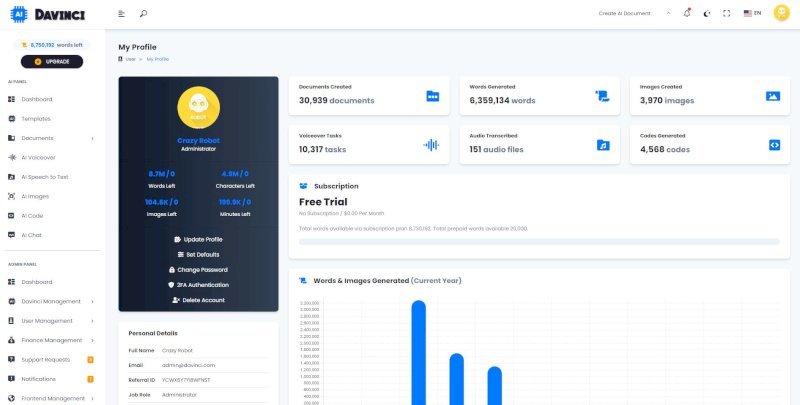The width and height of the screenshot is (800, 405).
Task: Click the Upgrade button
Action: tap(52, 62)
